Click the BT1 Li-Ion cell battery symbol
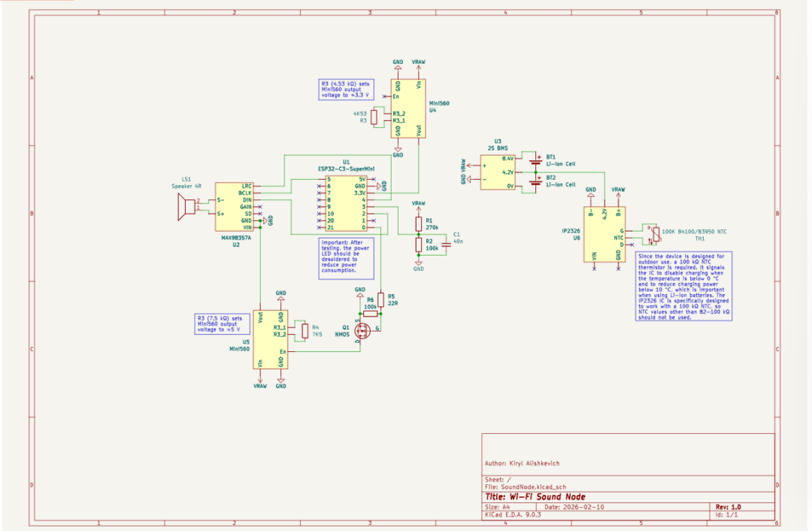The image size is (812, 531). [536, 159]
